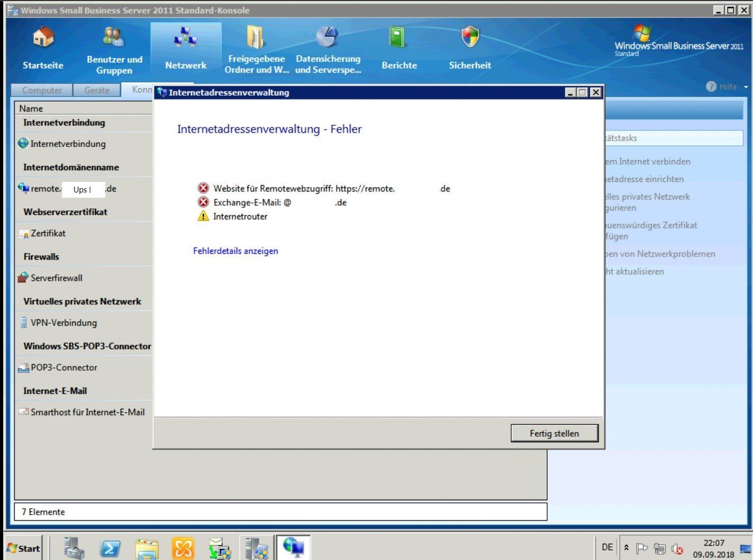753x560 pixels.
Task: Click the Hilfe question mark icon
Action: 711,86
